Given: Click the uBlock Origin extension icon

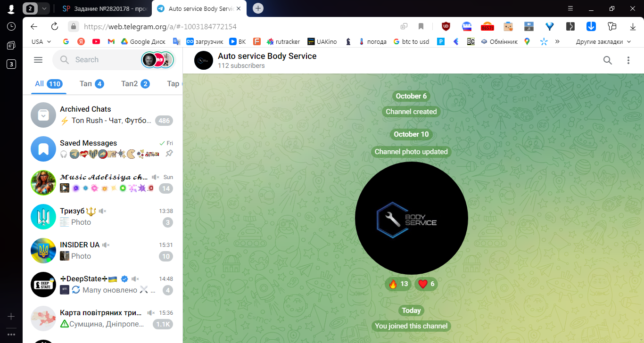Looking at the screenshot, I should 446,26.
